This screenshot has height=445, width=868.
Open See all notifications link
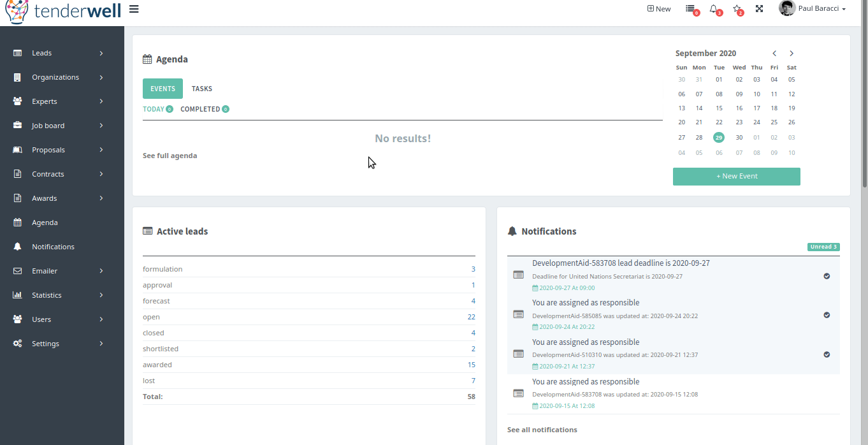[542, 430]
